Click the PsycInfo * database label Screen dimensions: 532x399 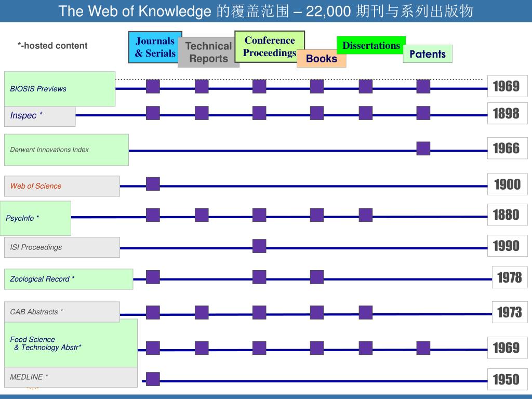36,218
